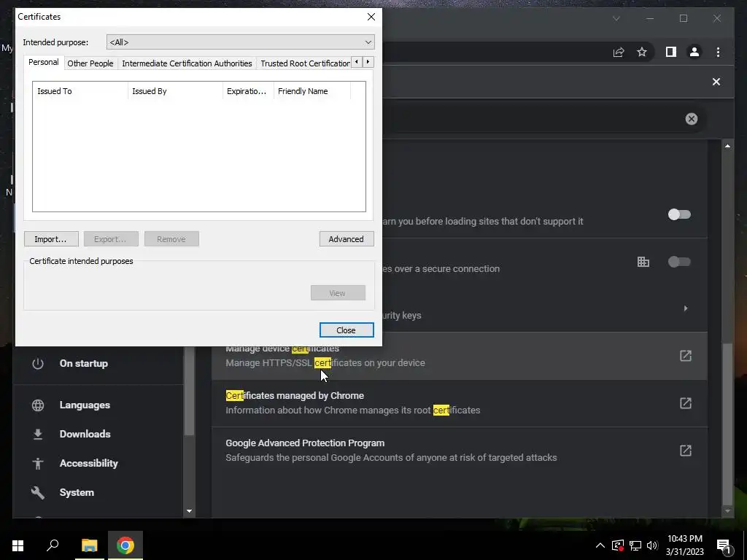Open the network tray icon

(x=635, y=545)
